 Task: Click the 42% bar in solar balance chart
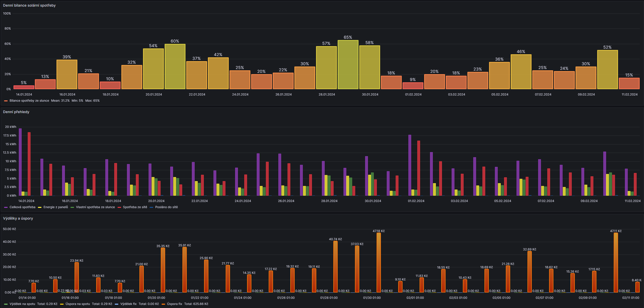[218, 73]
